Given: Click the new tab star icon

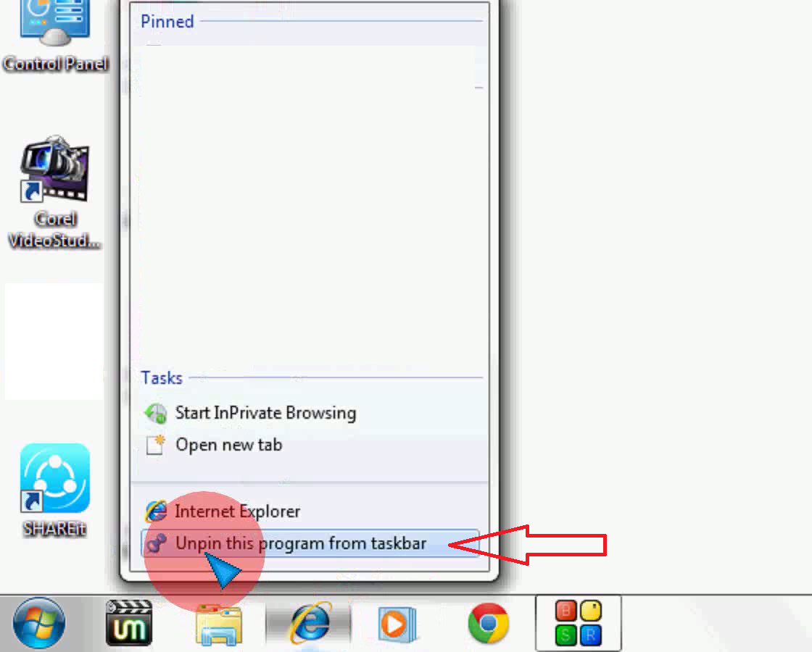Looking at the screenshot, I should (155, 444).
